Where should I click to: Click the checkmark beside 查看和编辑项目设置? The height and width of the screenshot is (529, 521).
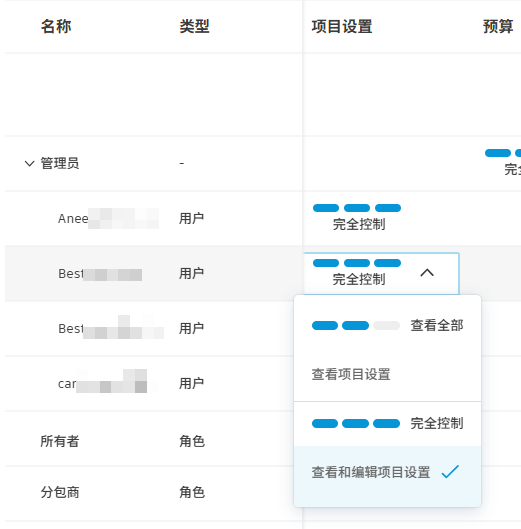450,472
